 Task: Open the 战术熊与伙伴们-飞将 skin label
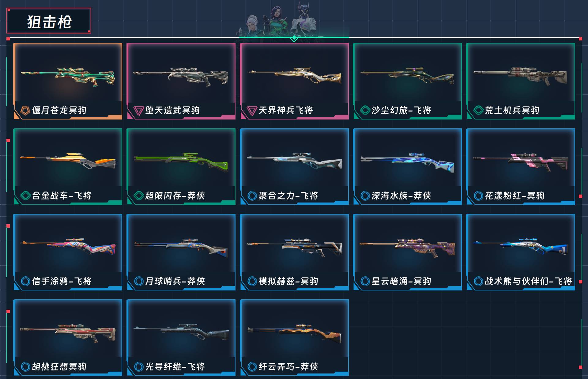(x=528, y=281)
